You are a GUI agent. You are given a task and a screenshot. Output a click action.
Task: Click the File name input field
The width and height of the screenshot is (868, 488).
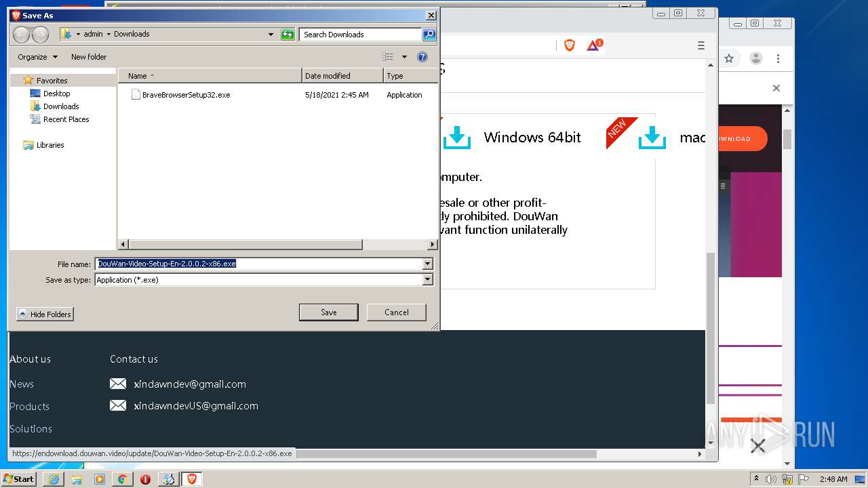(259, 264)
